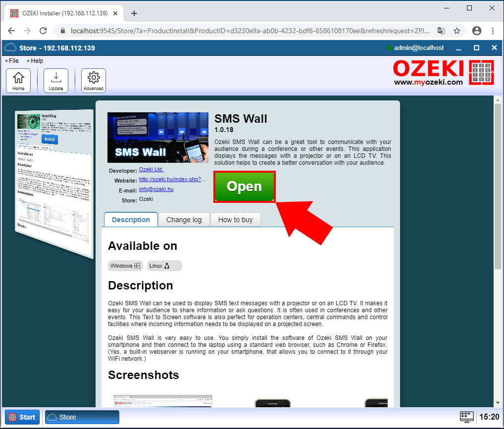Click the desktop monitor tray icon
The width and height of the screenshot is (504, 429).
(x=466, y=417)
